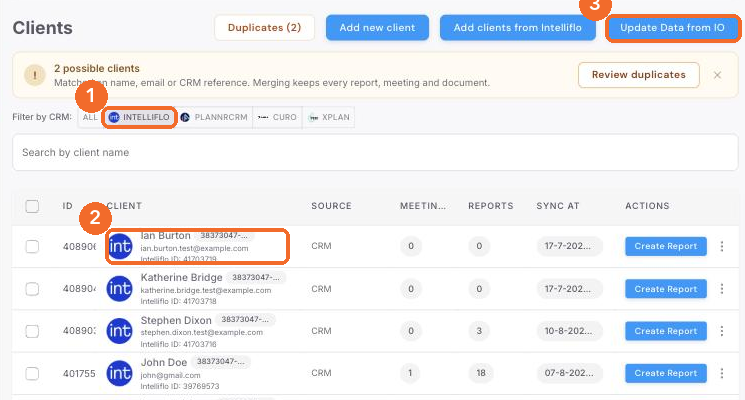Click the ID column header
The image size is (745, 400).
point(67,206)
